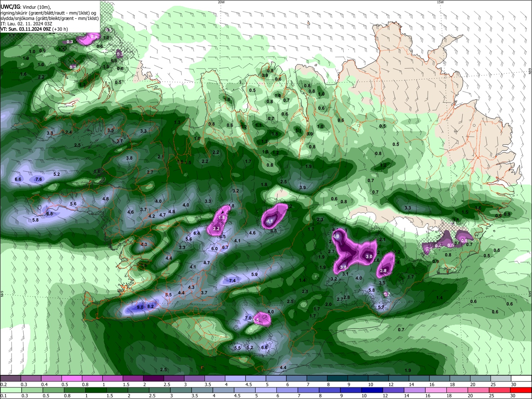Screen dimensions: 532x399
Task: Click the 3.9 value on the map
Action: [x=303, y=188]
